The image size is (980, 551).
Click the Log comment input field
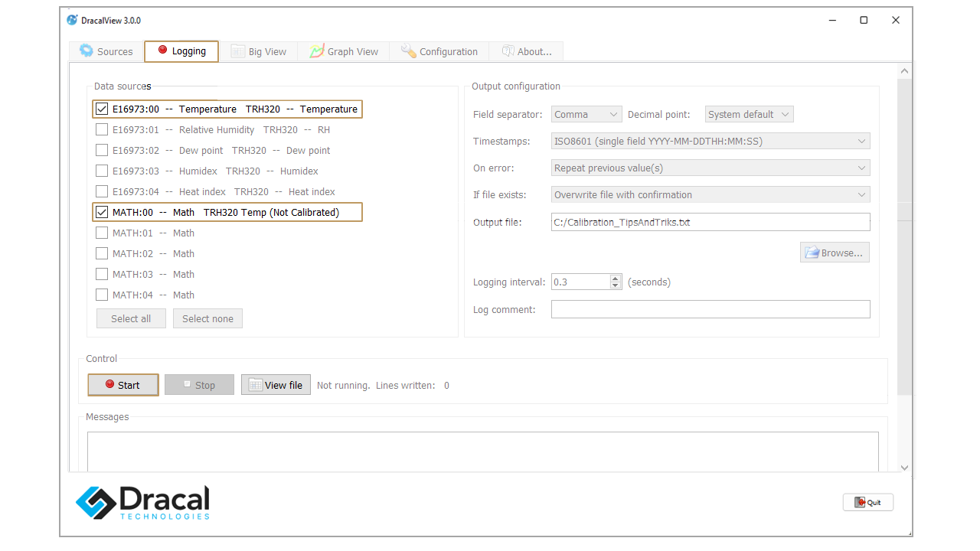coord(710,309)
